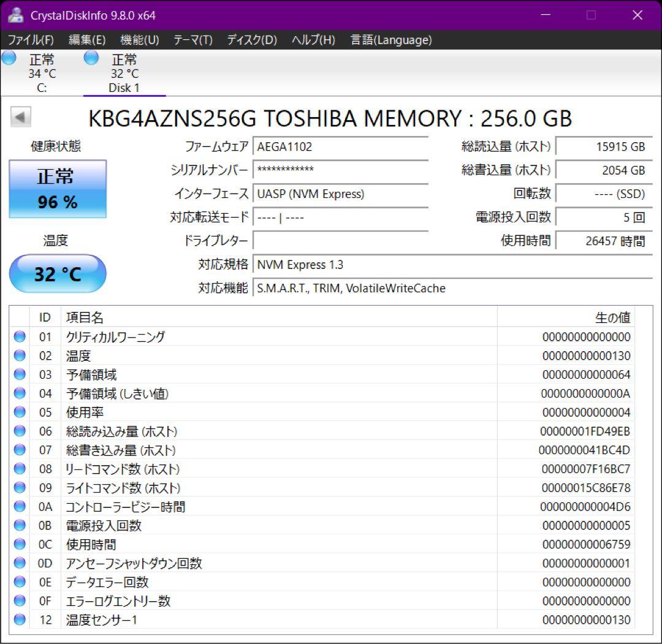Click the 使用時間 value 26457 時間
The height and width of the screenshot is (644, 662).
click(604, 241)
